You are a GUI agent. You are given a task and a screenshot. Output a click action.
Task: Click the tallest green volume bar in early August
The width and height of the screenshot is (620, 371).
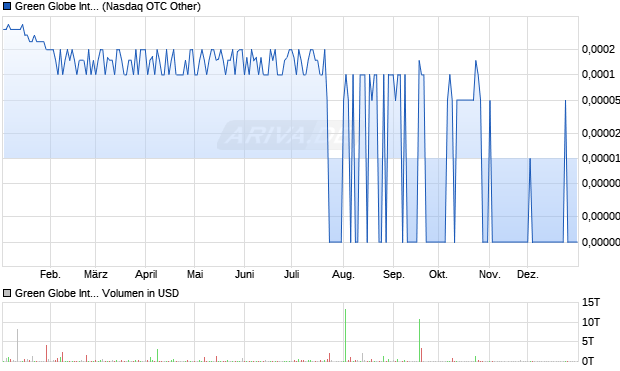coord(346,335)
